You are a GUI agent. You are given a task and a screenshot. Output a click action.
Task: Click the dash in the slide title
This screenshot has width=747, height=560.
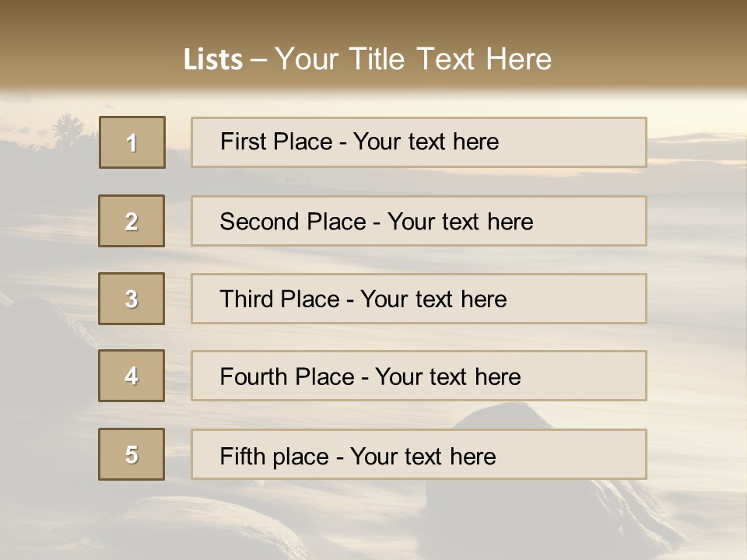tap(258, 59)
